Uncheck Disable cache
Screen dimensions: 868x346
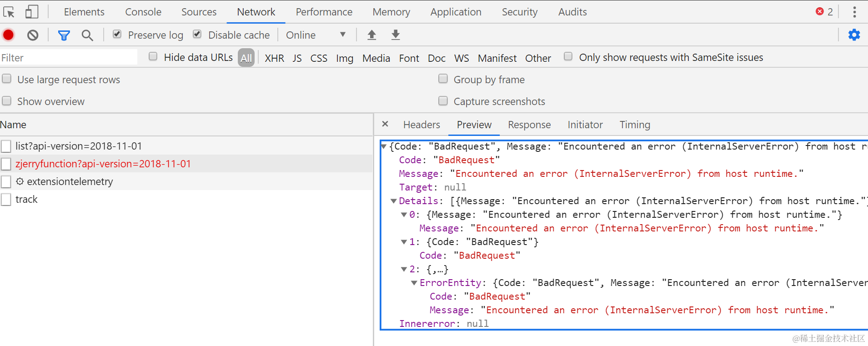(x=197, y=34)
